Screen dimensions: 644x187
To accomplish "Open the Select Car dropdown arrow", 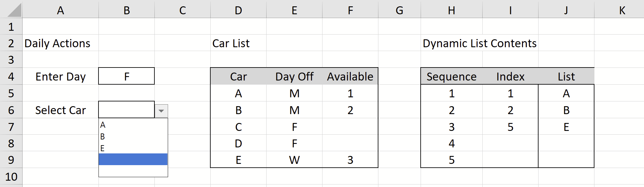I will coord(162,110).
